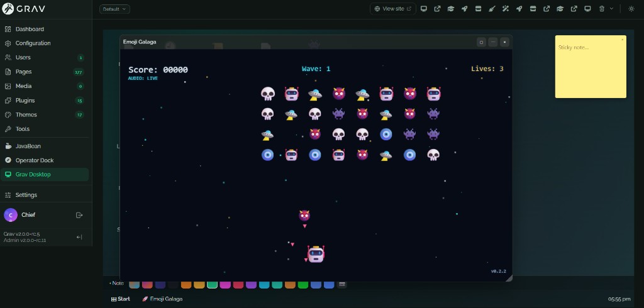Click the monitor icon right of View site

pyautogui.click(x=423, y=9)
